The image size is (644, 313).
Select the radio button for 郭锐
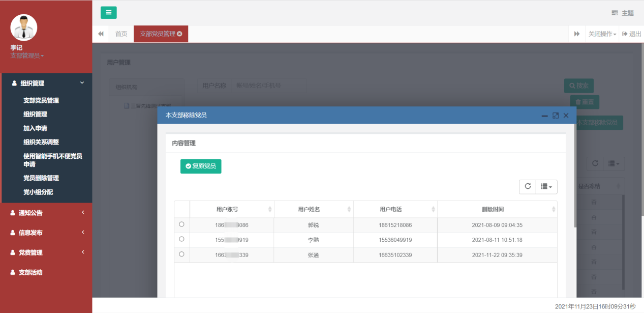(x=181, y=224)
